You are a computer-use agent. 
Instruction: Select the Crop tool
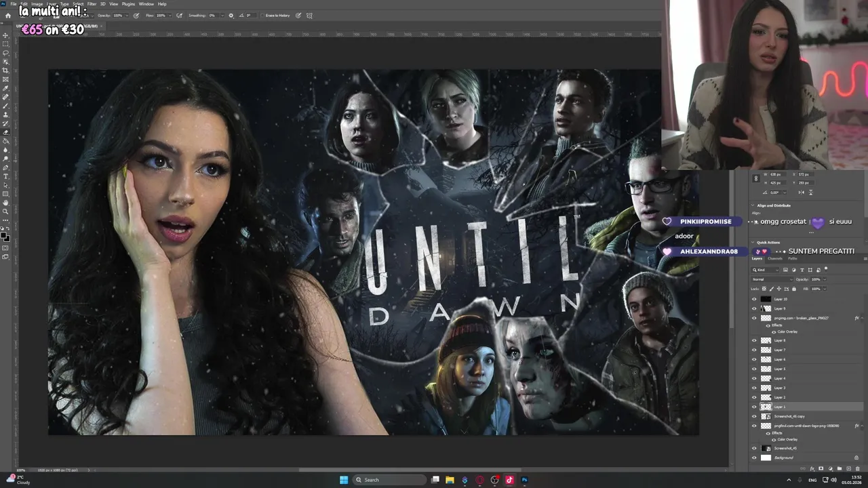tap(5, 70)
